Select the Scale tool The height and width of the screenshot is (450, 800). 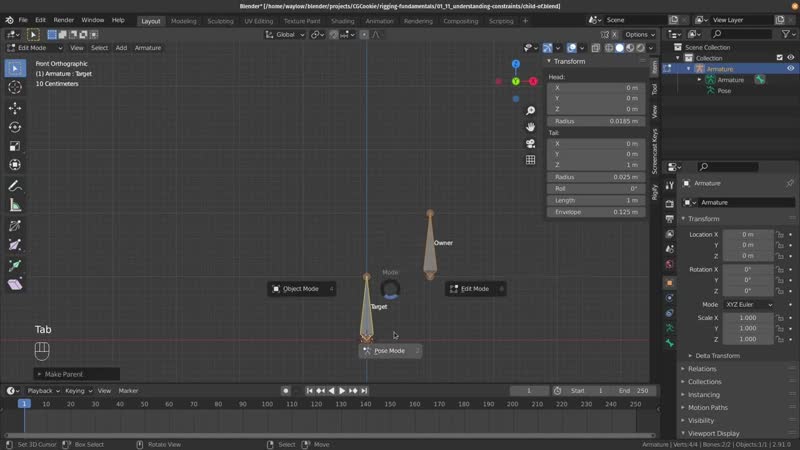pos(15,146)
